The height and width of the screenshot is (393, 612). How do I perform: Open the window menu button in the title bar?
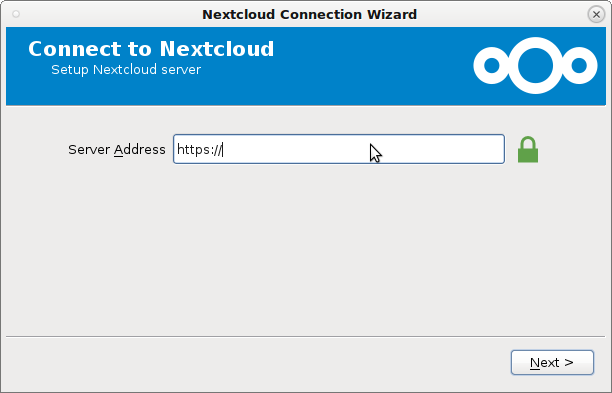[16, 14]
